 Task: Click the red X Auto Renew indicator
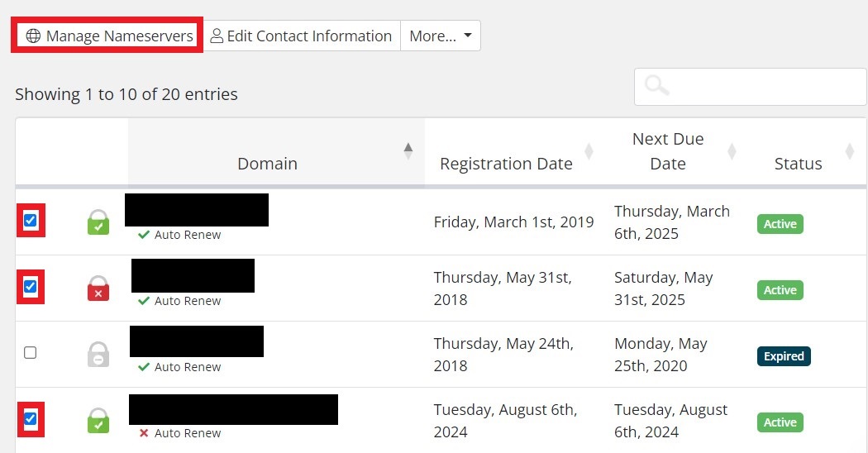point(144,433)
